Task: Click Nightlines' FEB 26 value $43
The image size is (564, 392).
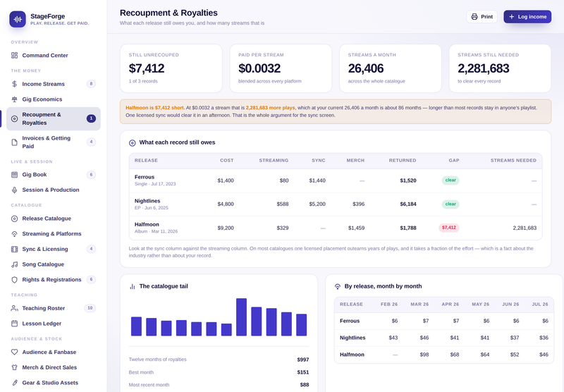Action: coord(393,338)
